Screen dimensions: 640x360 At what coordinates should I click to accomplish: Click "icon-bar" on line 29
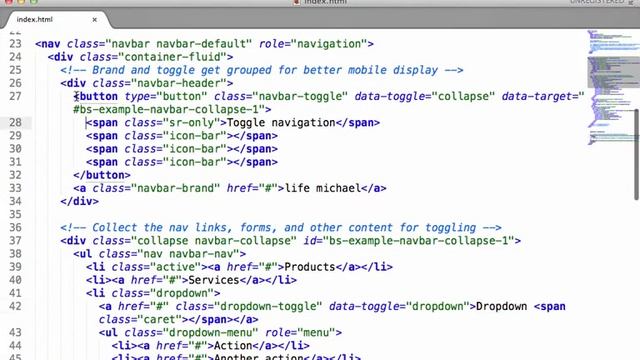click(x=195, y=136)
